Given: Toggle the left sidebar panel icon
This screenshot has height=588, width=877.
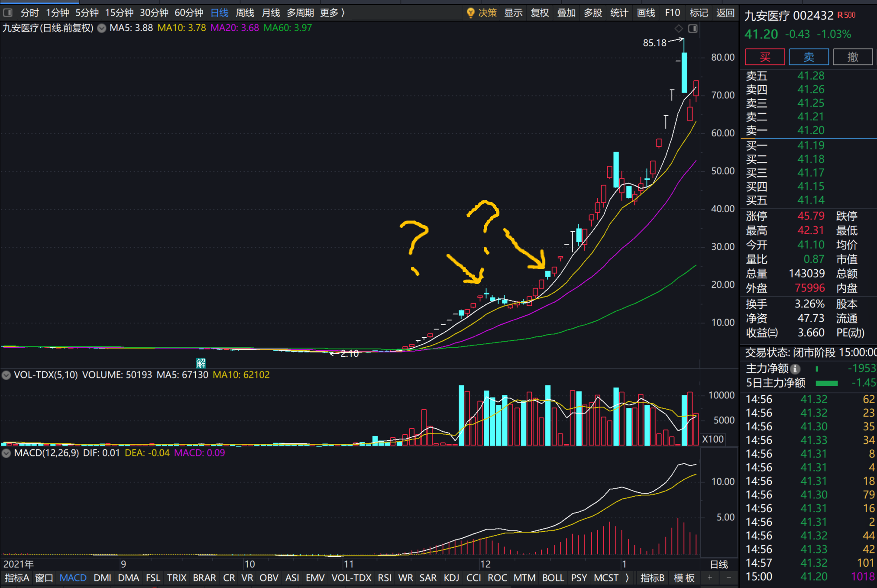Looking at the screenshot, I should (8, 13).
